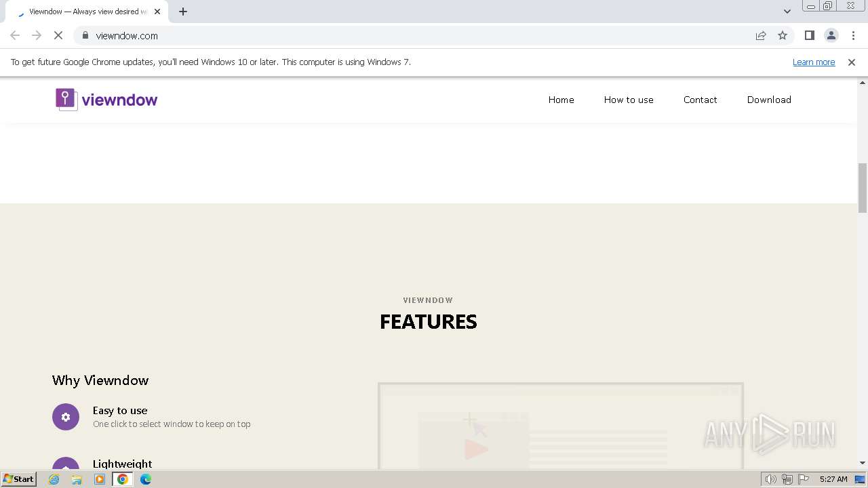Click the viewndow wordmark text
The image size is (868, 488).
click(x=119, y=100)
